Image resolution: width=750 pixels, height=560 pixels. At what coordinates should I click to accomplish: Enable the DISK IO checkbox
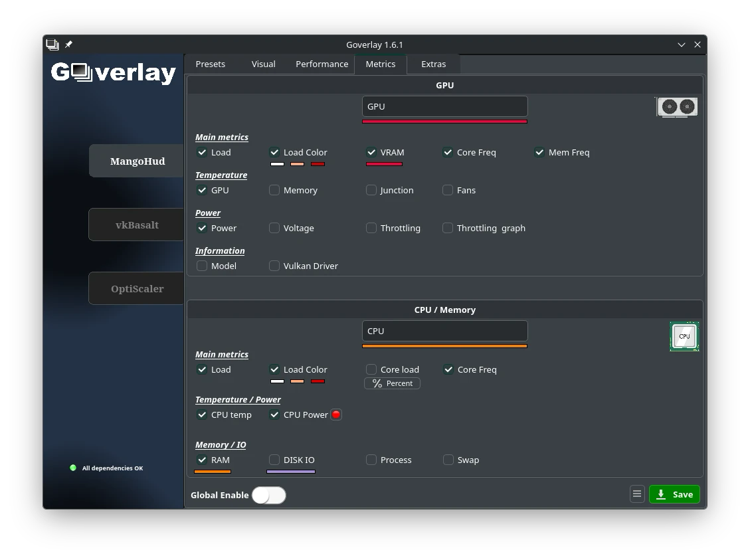pyautogui.click(x=274, y=460)
